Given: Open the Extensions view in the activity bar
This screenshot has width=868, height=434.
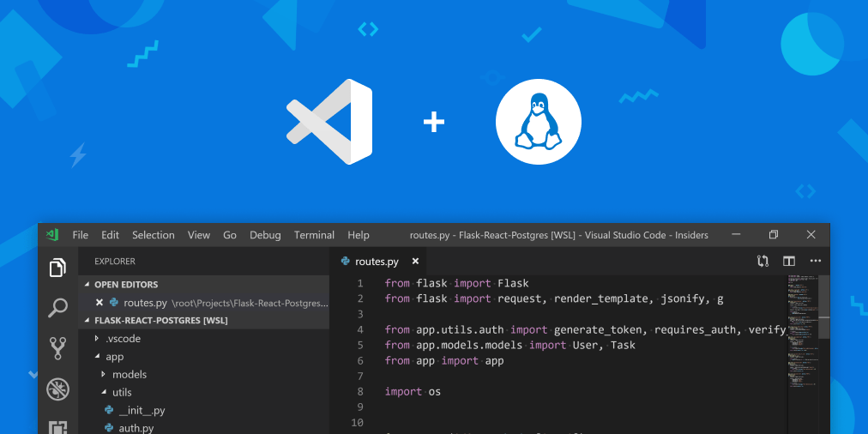Looking at the screenshot, I should (x=57, y=427).
